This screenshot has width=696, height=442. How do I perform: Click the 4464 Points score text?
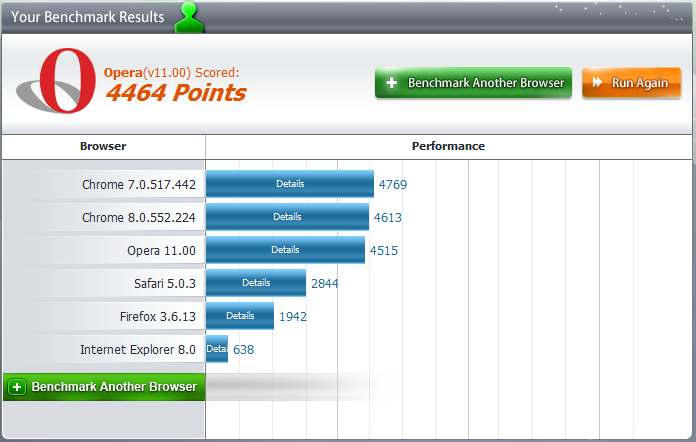(x=176, y=93)
